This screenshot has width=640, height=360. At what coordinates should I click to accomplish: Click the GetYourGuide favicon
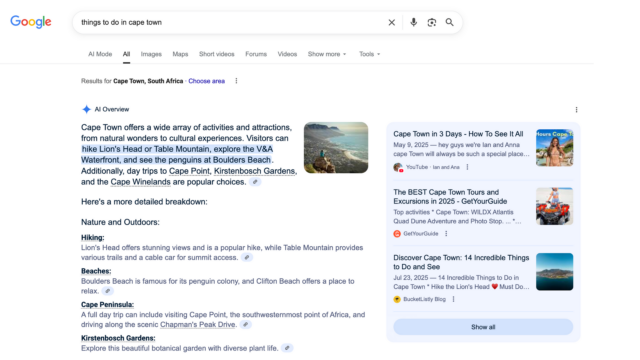(x=397, y=233)
